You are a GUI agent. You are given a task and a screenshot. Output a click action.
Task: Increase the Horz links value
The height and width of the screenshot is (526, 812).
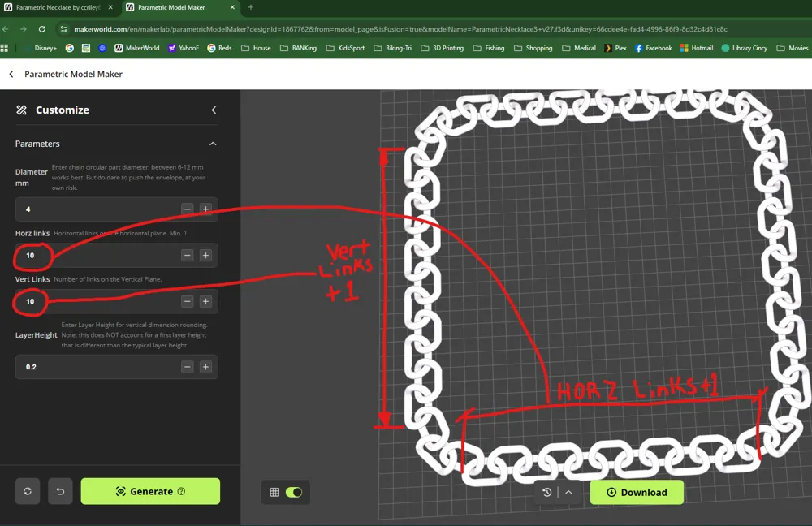pyautogui.click(x=205, y=255)
